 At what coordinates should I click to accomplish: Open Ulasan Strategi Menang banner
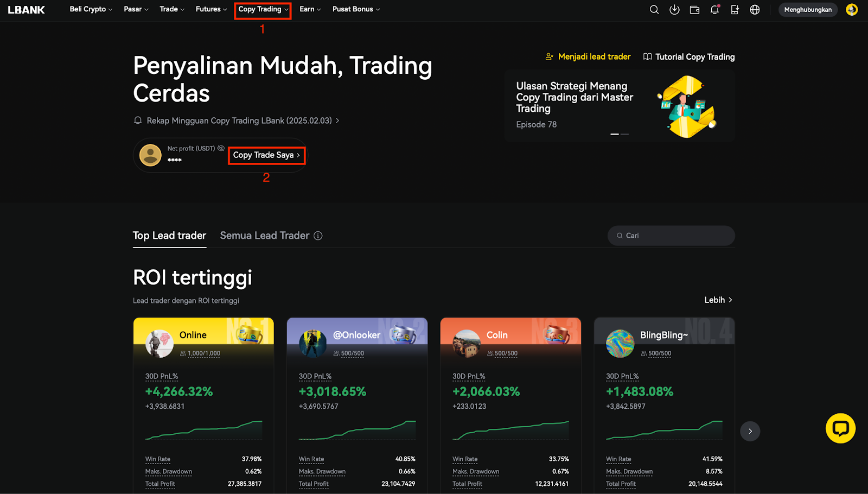(620, 106)
